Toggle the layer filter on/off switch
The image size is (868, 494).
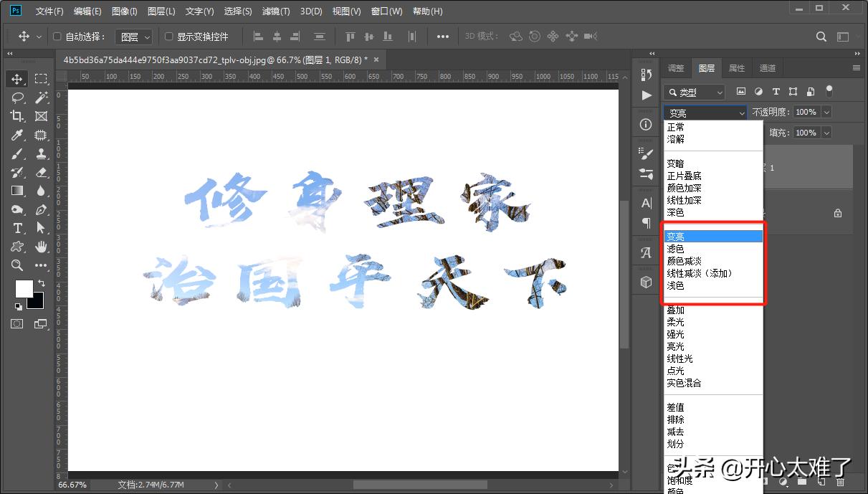tap(829, 91)
